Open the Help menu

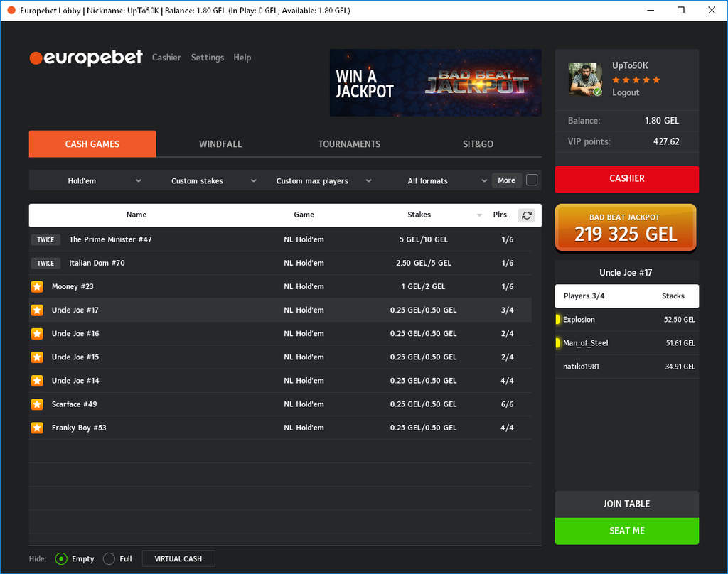pyautogui.click(x=242, y=58)
